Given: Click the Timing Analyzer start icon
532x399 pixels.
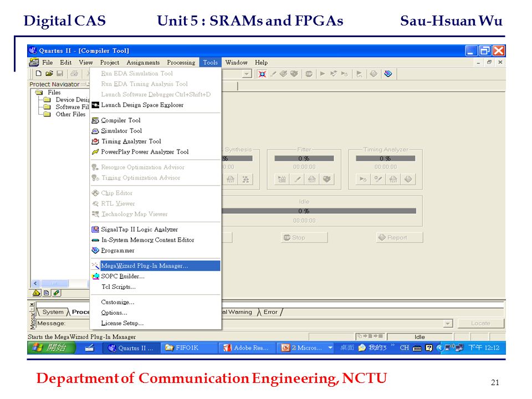Looking at the screenshot, I should coord(363,179).
